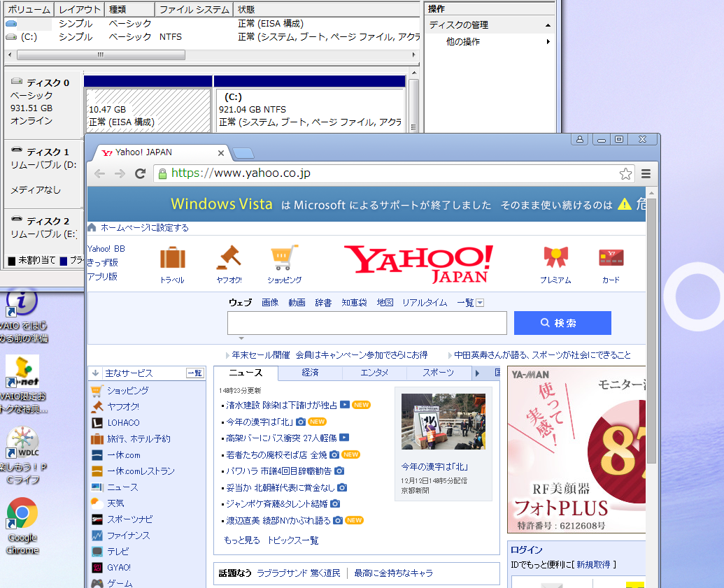
Task: Click the LOHACO icon in services list
Action: click(x=97, y=423)
